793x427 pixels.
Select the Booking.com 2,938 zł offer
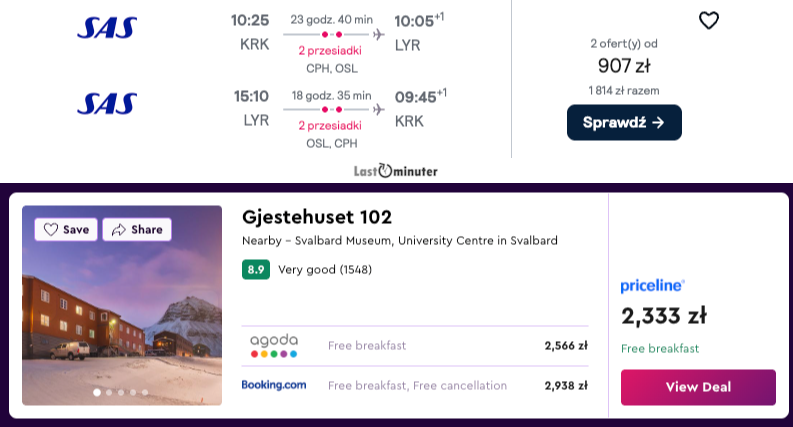click(x=415, y=386)
